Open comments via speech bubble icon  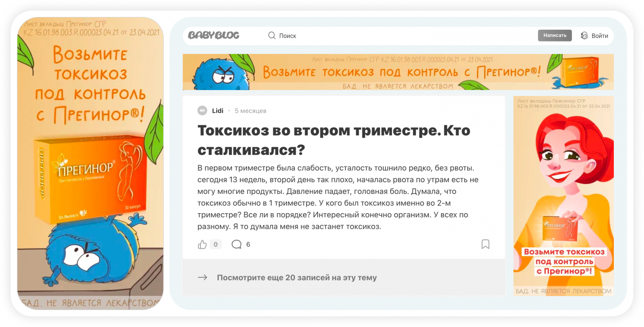237,244
